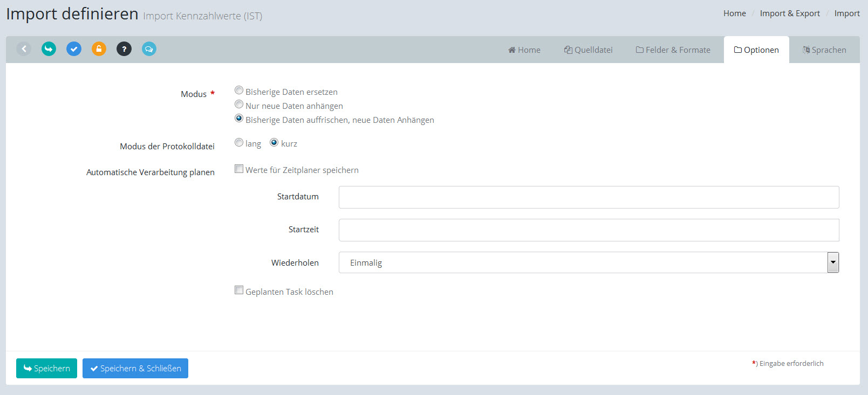The width and height of the screenshot is (868, 395).
Task: Select 'Bisherige Daten ersetzen' radio option
Action: [x=239, y=91]
